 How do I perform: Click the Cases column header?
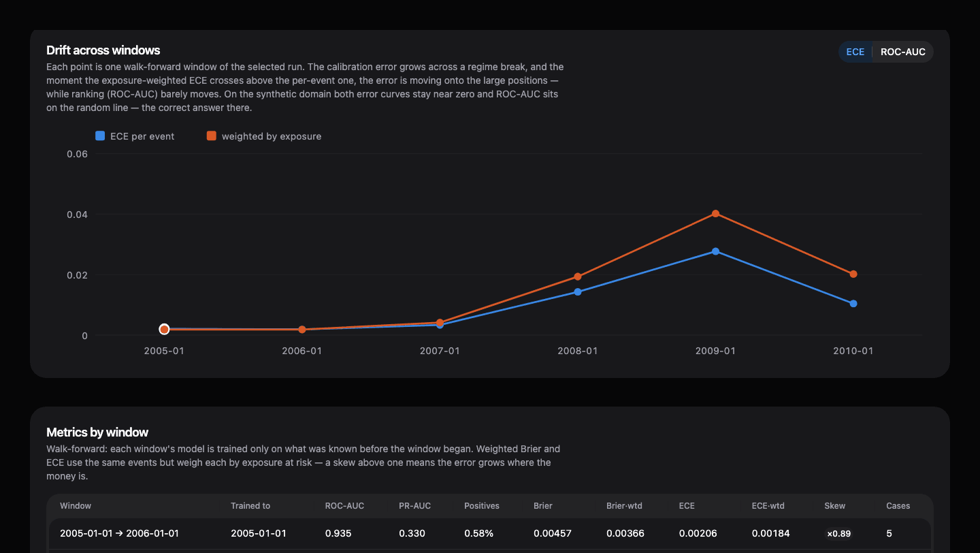click(x=898, y=506)
